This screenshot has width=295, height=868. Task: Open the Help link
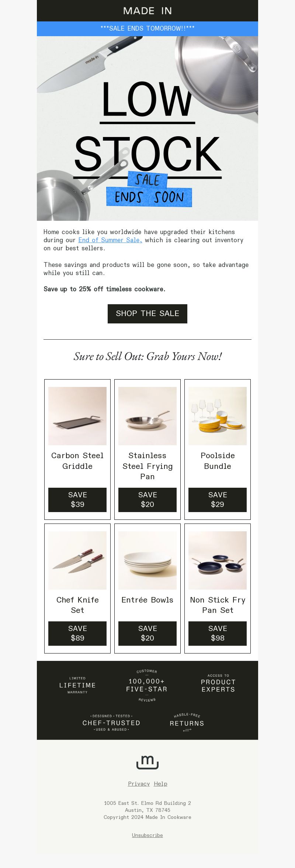(160, 784)
